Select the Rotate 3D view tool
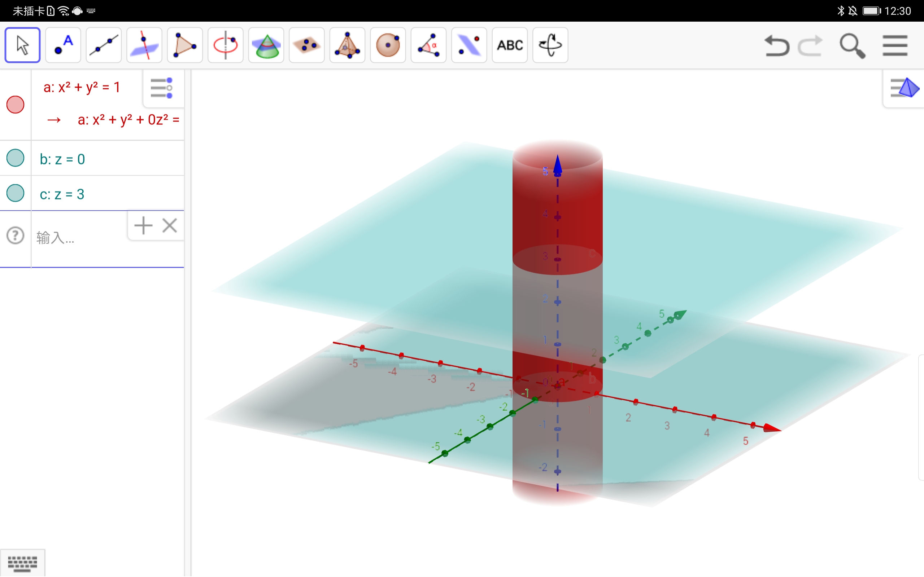Image resolution: width=924 pixels, height=577 pixels. coord(550,45)
